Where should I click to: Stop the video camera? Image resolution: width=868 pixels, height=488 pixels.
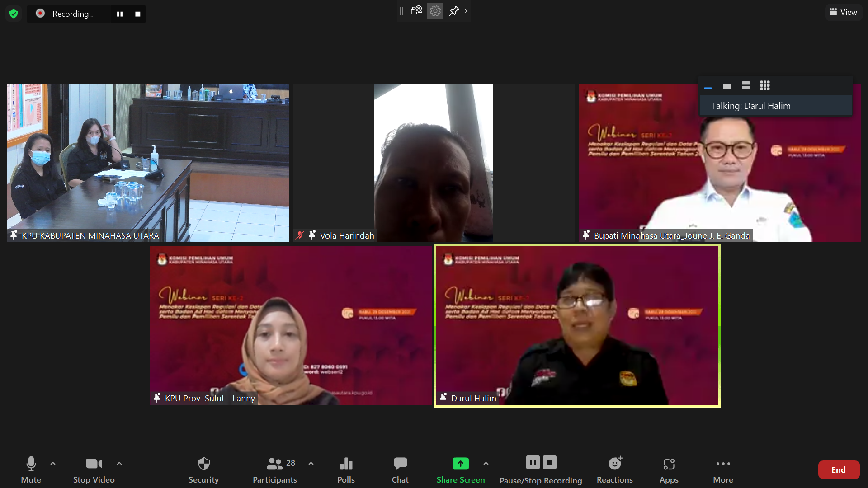point(94,470)
